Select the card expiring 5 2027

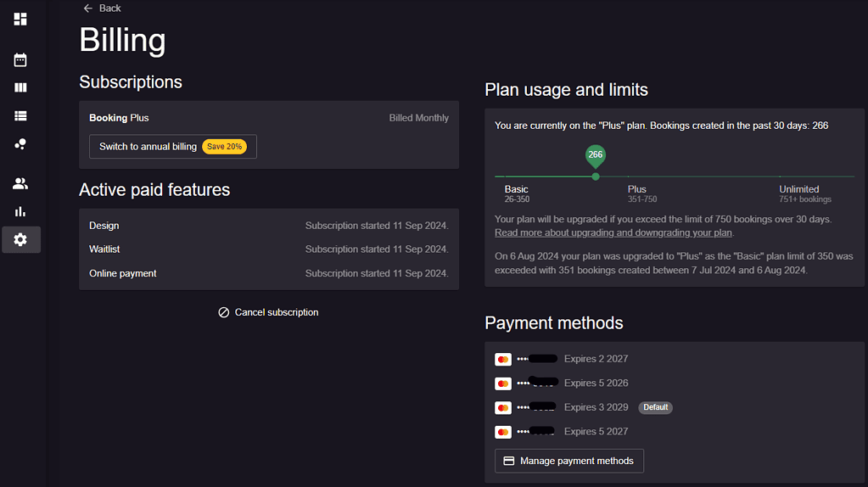coord(562,432)
